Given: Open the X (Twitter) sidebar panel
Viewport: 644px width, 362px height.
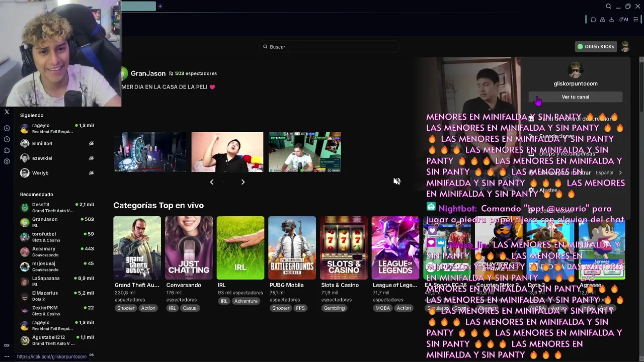Looking at the screenshot, I should (x=7, y=112).
